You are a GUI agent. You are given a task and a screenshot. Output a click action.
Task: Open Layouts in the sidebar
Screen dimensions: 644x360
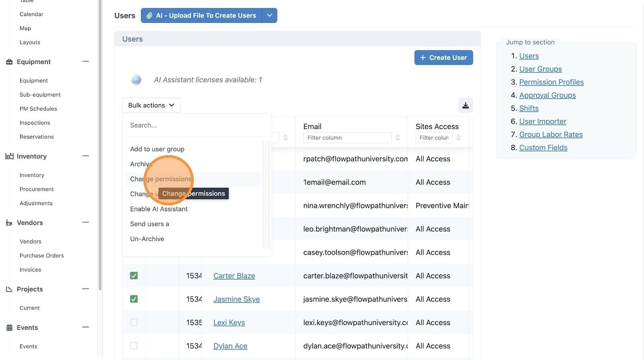pos(30,42)
